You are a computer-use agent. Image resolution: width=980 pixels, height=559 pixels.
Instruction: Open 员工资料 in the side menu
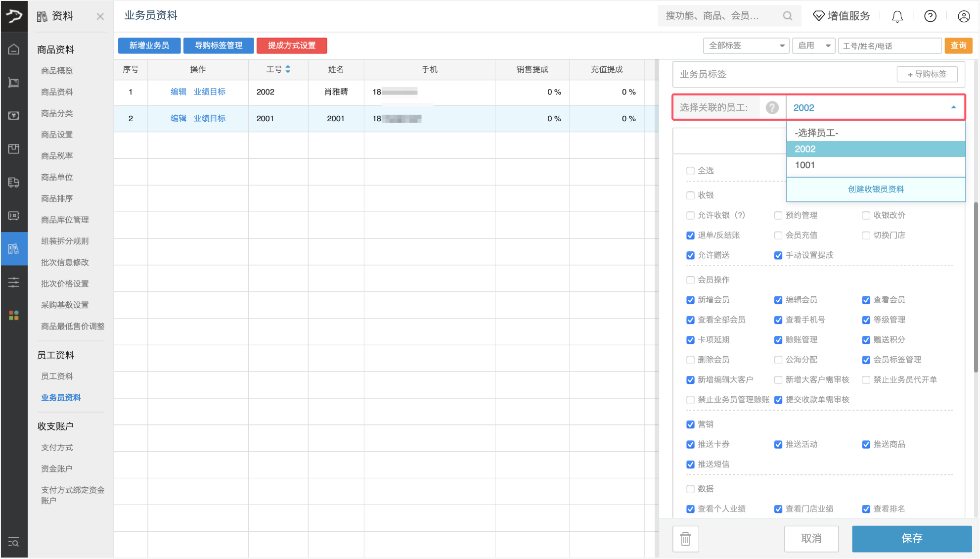57,376
